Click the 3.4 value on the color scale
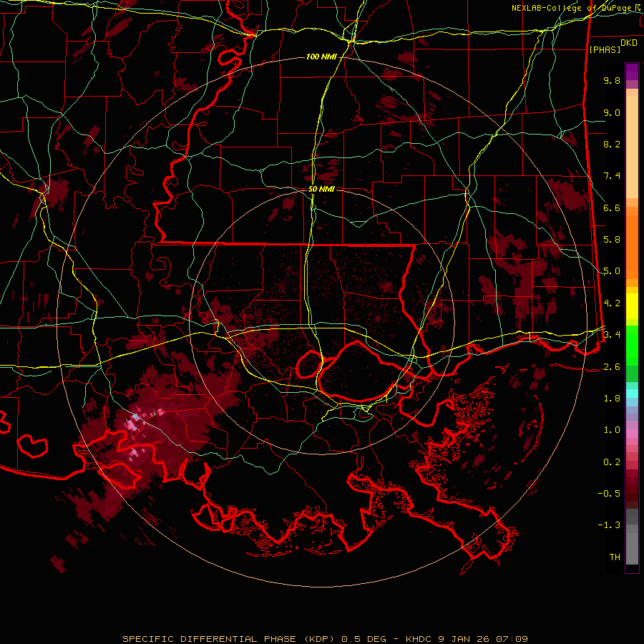 point(612,335)
